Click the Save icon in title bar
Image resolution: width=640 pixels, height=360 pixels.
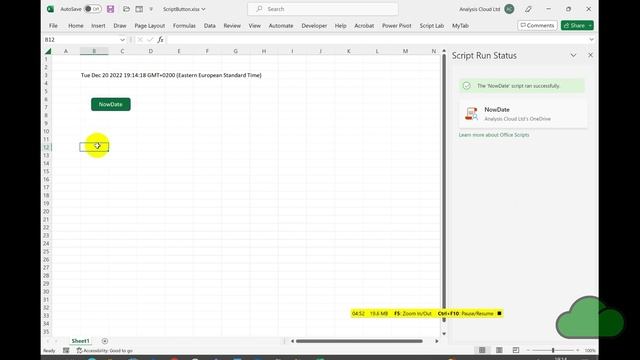click(110, 9)
